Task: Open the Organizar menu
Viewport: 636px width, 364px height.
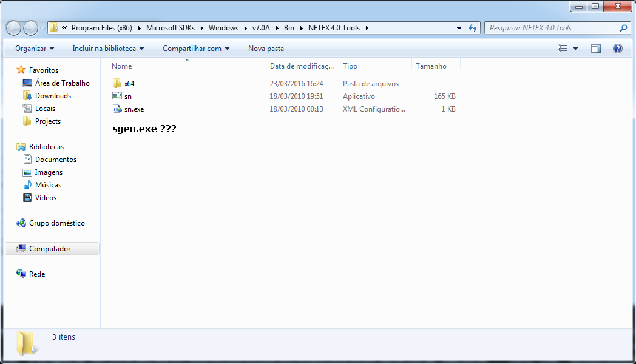Action: [x=35, y=49]
